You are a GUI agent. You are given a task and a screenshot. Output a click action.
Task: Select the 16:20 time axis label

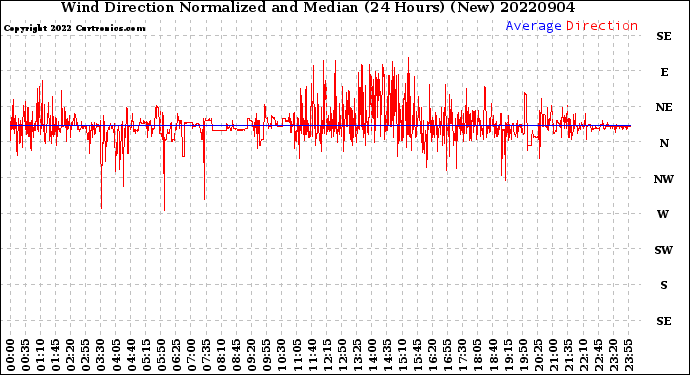433,355
